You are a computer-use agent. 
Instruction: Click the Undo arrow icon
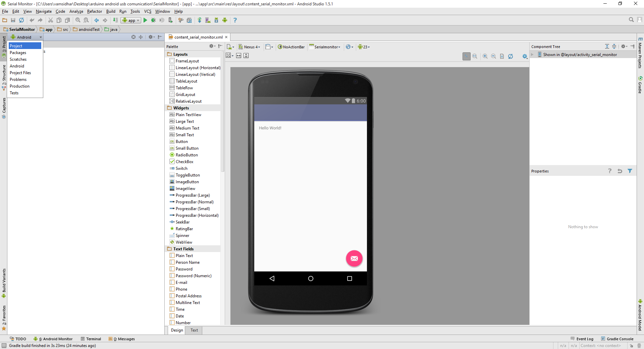pyautogui.click(x=32, y=20)
